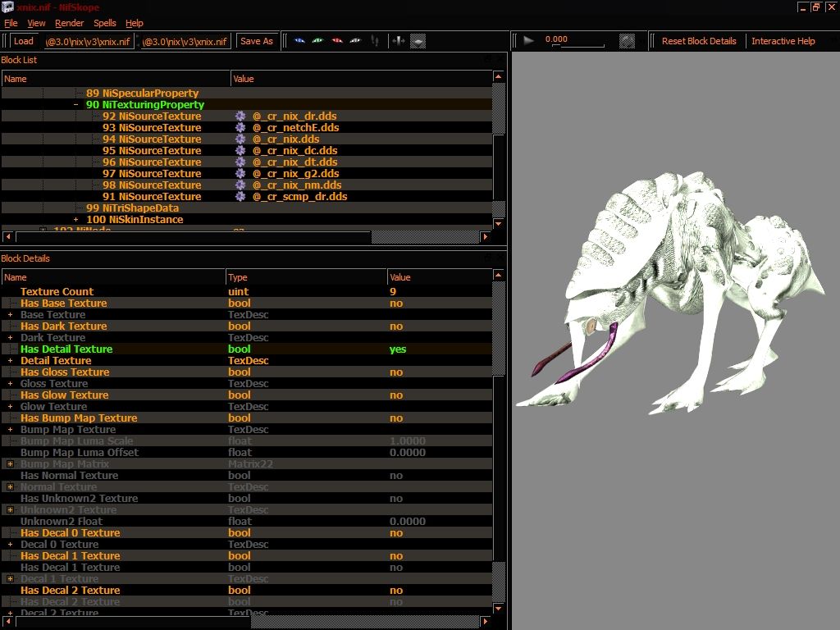Click Block Details Value column header
Viewport: 840px width, 630px height.
click(x=440, y=277)
